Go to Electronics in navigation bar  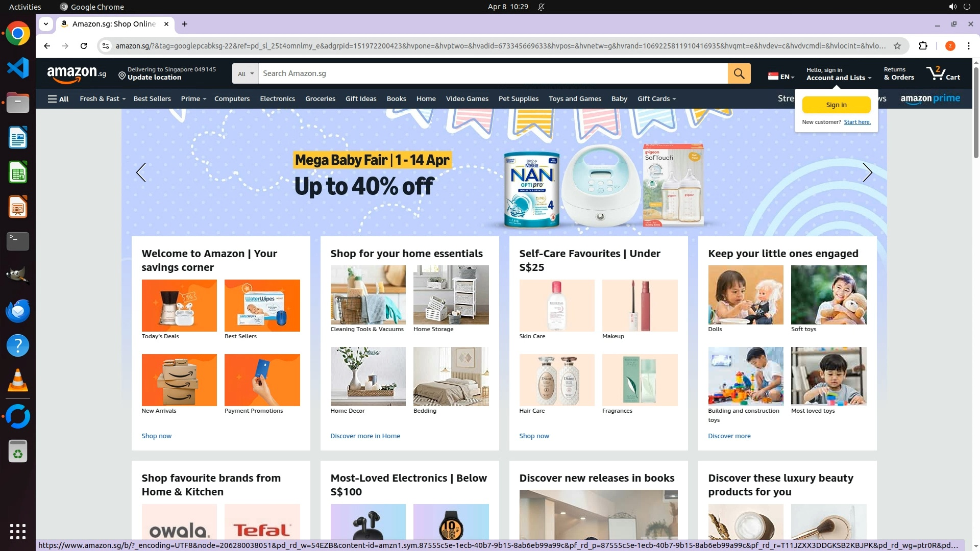pos(277,99)
